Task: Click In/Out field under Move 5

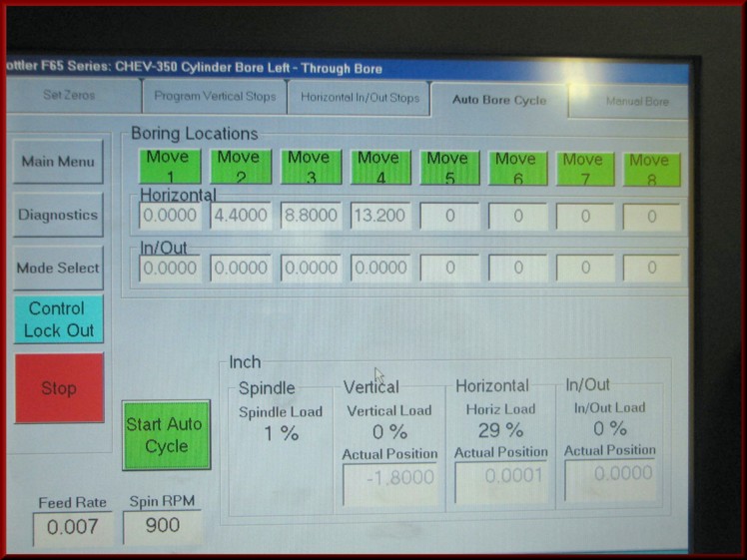Action: pyautogui.click(x=449, y=268)
